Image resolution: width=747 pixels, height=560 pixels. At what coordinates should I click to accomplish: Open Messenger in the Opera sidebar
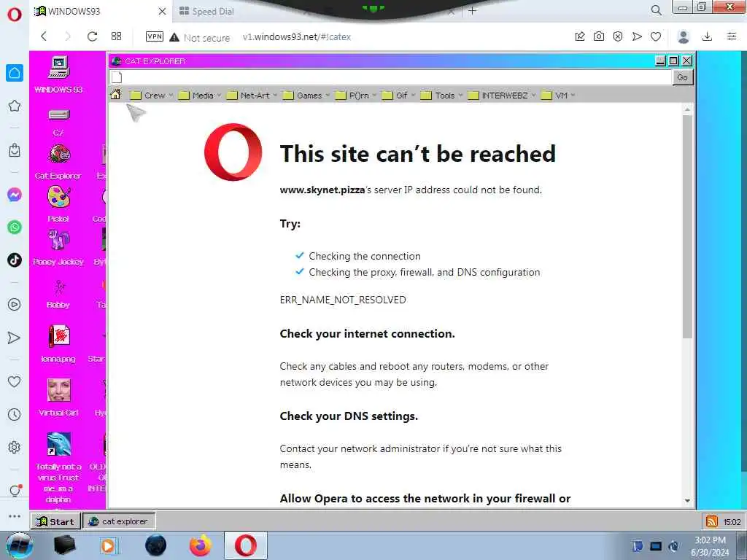15,195
